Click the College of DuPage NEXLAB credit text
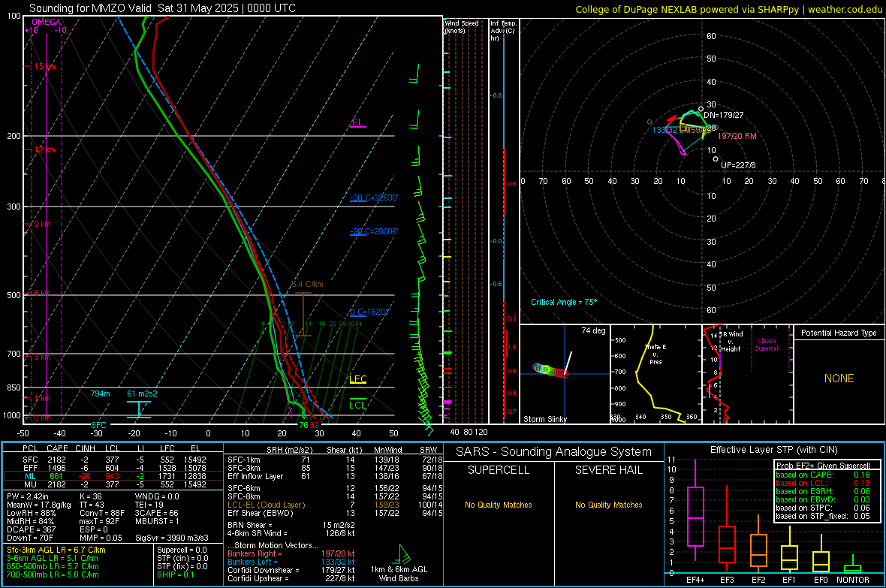The height and width of the screenshot is (588, 886). pos(728,9)
